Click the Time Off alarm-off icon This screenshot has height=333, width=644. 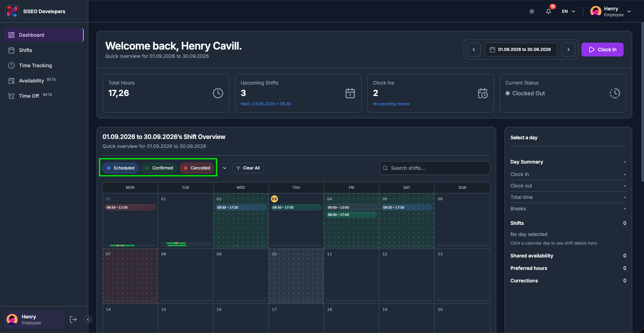11,96
